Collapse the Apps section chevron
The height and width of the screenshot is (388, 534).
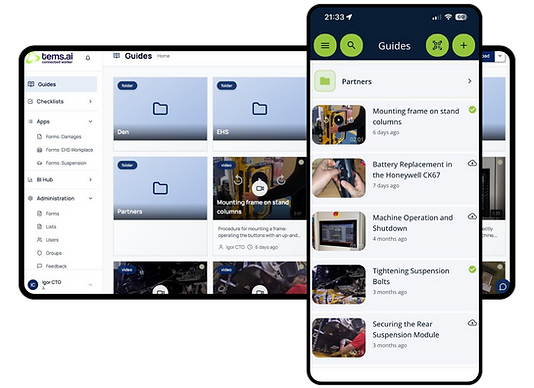[90, 121]
